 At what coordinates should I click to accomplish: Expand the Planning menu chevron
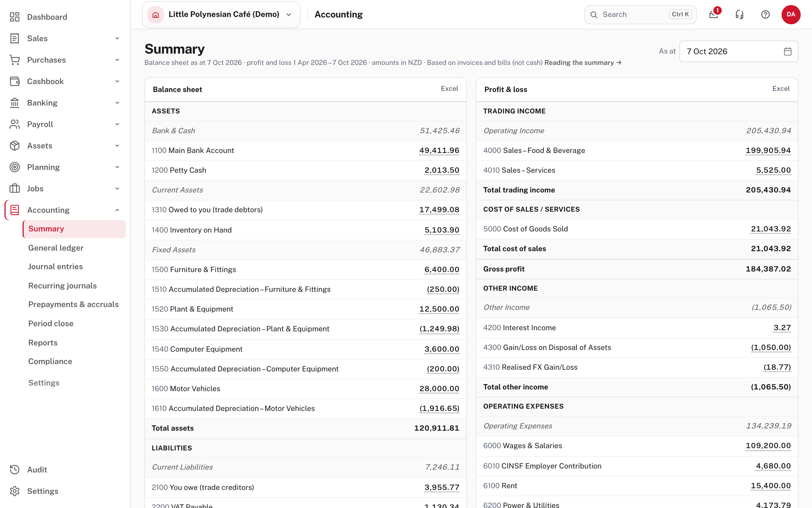tap(117, 167)
